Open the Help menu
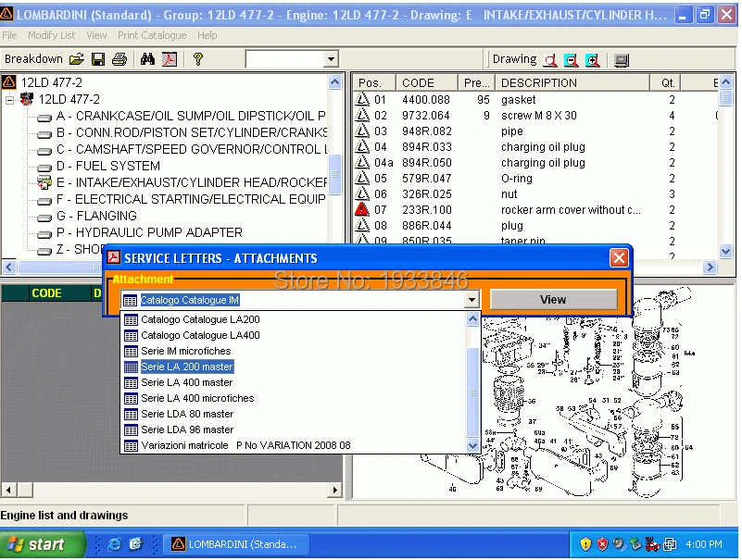Image resolution: width=742 pixels, height=560 pixels. 207,35
